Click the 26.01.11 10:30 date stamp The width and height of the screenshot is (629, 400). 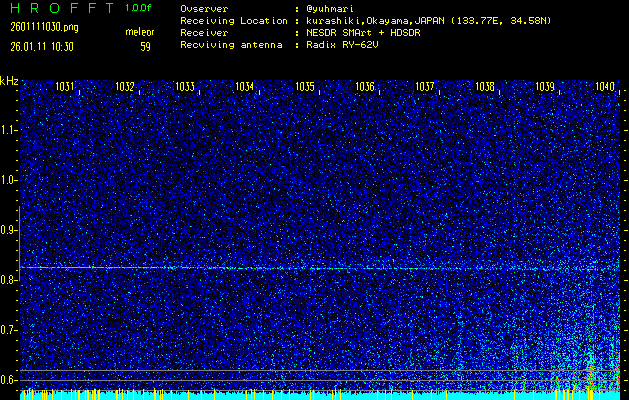[x=42, y=46]
